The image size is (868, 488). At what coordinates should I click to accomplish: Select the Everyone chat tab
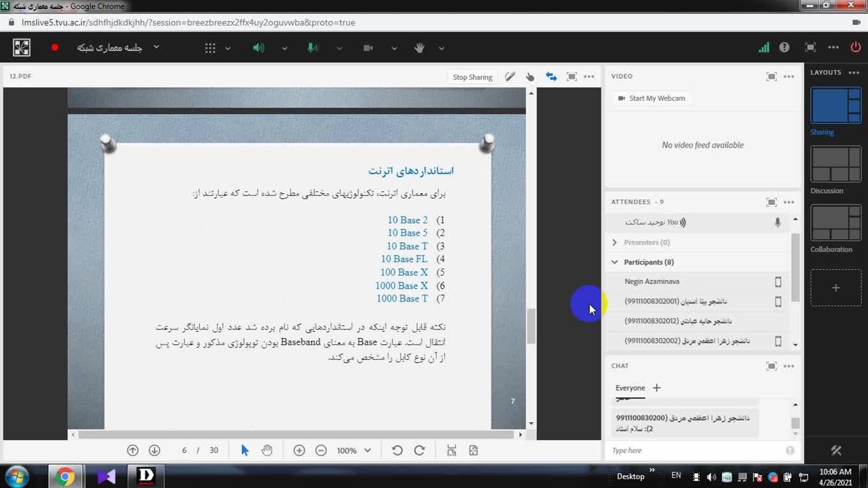tap(630, 388)
